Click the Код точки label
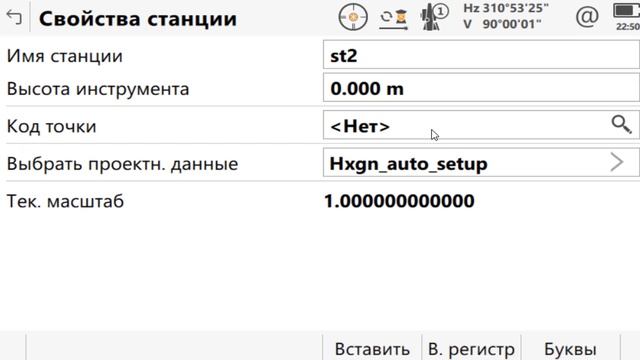 pyautogui.click(x=51, y=126)
